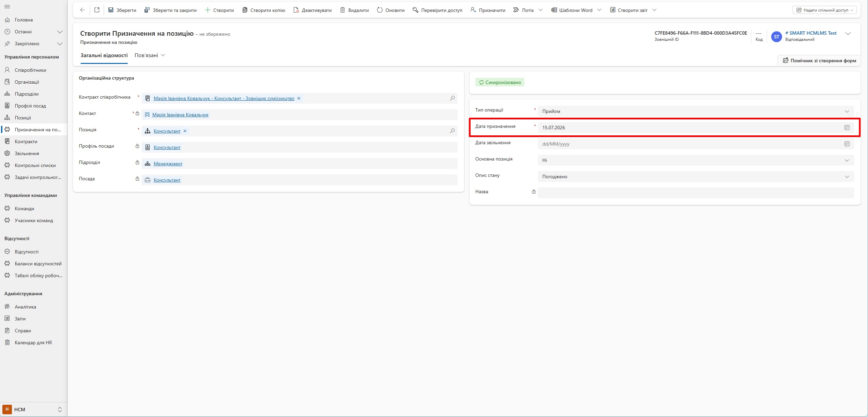Open calendar picker for Дата звільнення
The width and height of the screenshot is (868, 417).
click(847, 144)
